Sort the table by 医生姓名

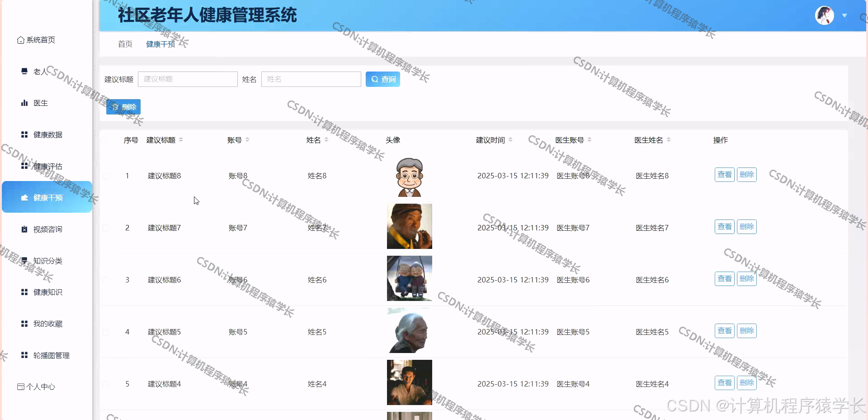[x=669, y=140]
